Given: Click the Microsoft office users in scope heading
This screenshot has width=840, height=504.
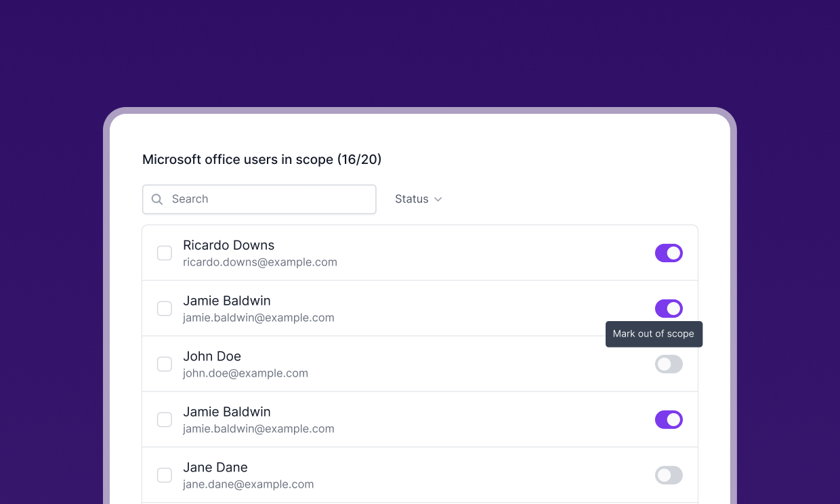Looking at the screenshot, I should [x=262, y=160].
